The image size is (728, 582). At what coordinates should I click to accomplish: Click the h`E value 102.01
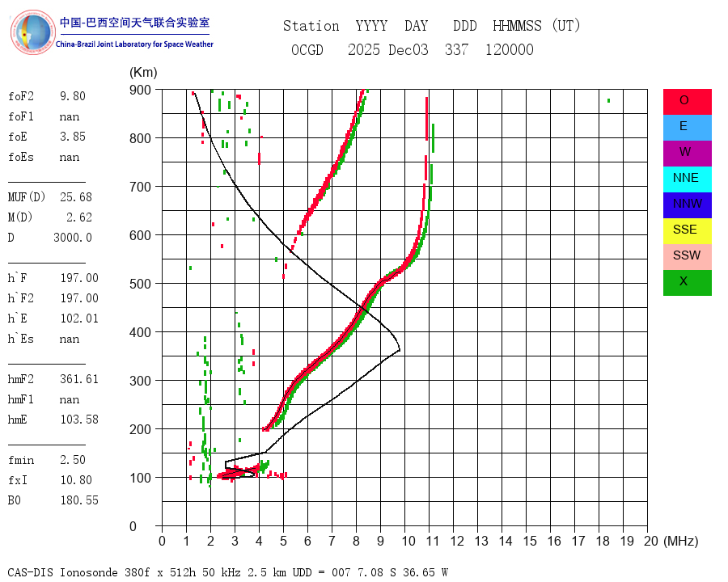79,318
